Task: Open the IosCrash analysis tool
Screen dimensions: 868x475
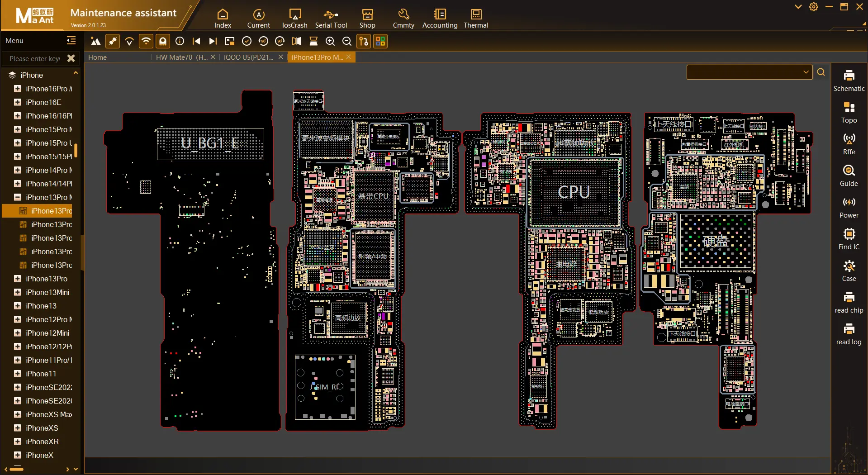Action: coord(294,19)
